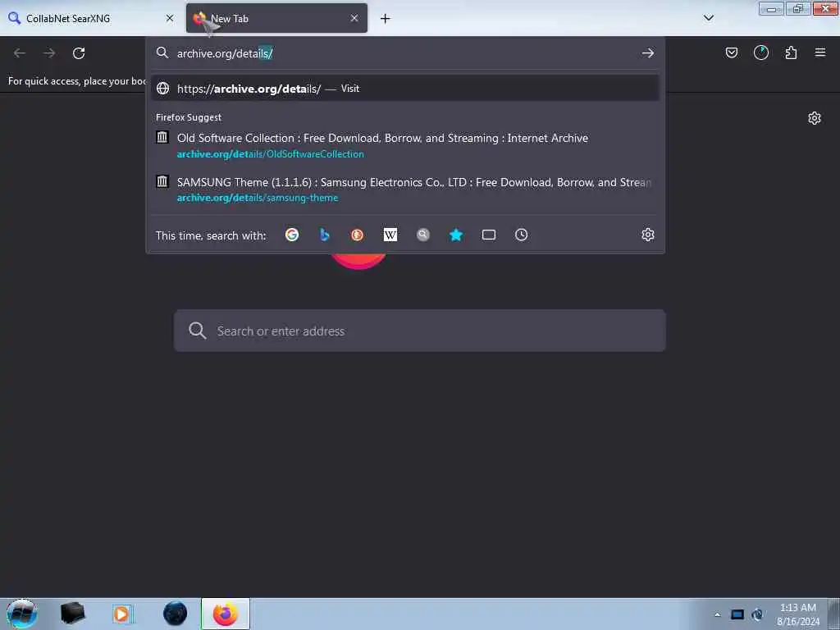The height and width of the screenshot is (630, 840).
Task: Click the globe icon beside Visit suggestion
Action: [163, 89]
